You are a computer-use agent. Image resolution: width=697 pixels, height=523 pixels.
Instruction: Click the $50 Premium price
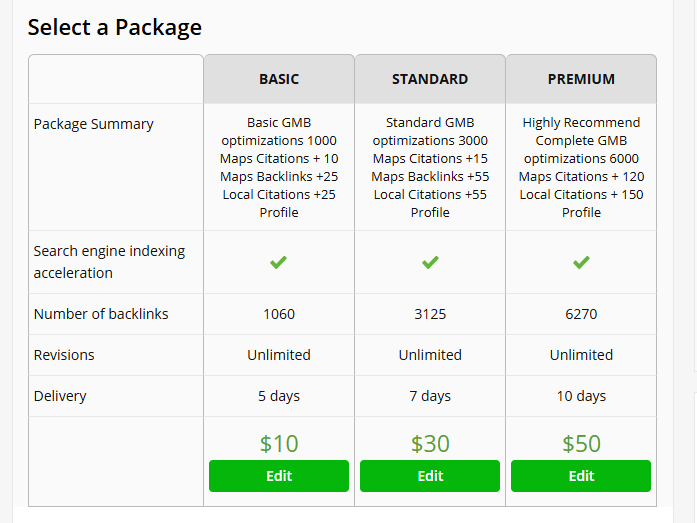click(x=581, y=443)
